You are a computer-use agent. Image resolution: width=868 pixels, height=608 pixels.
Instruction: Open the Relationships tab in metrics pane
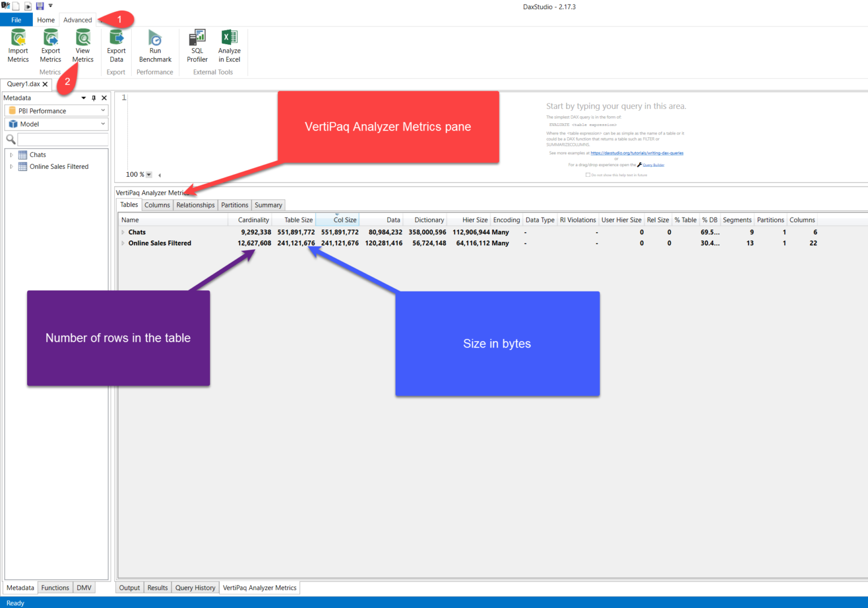(x=195, y=205)
